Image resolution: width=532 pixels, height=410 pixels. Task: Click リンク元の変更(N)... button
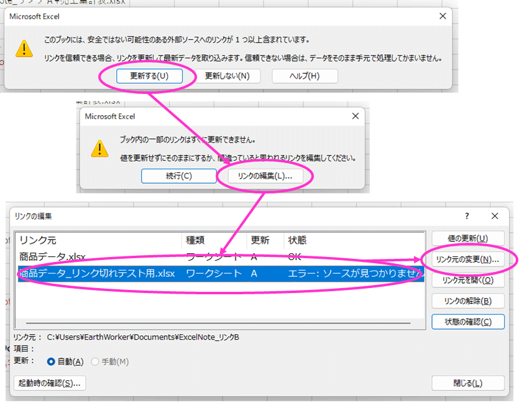[x=468, y=259]
